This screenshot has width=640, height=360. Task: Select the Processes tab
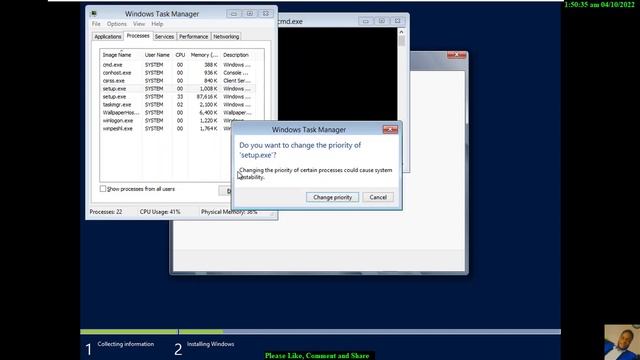[x=138, y=36]
